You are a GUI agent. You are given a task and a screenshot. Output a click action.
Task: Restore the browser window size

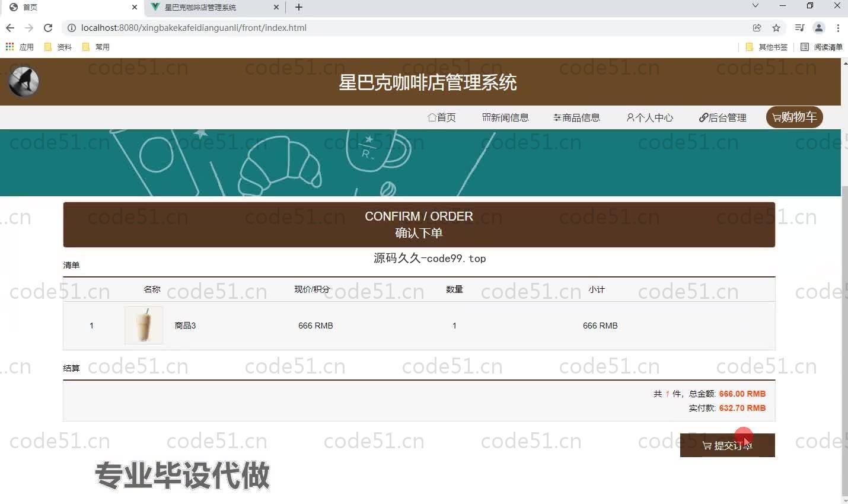click(x=810, y=6)
